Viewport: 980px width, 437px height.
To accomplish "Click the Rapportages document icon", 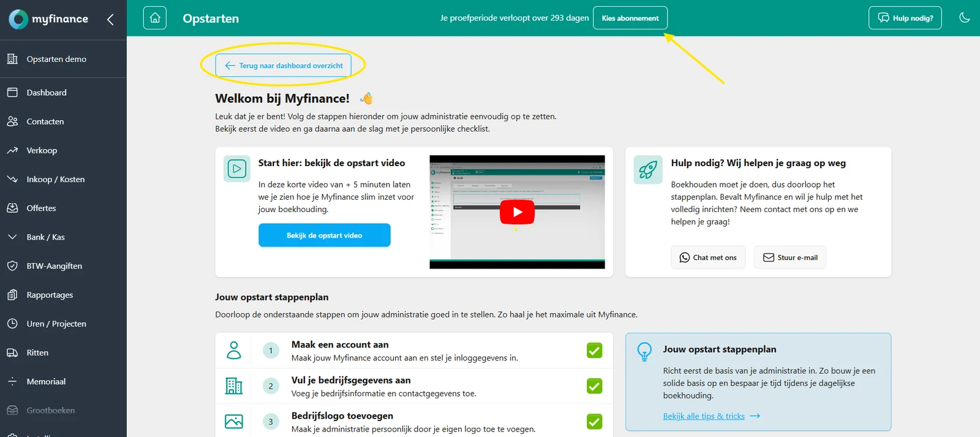I will tap(12, 294).
